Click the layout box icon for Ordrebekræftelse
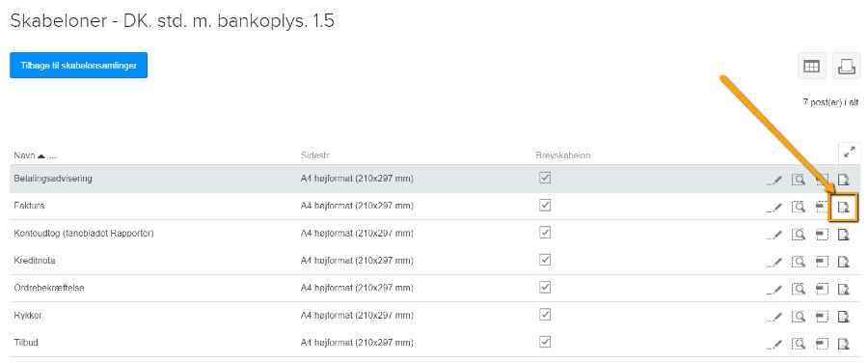Image resolution: width=868 pixels, height=363 pixels. tap(822, 289)
